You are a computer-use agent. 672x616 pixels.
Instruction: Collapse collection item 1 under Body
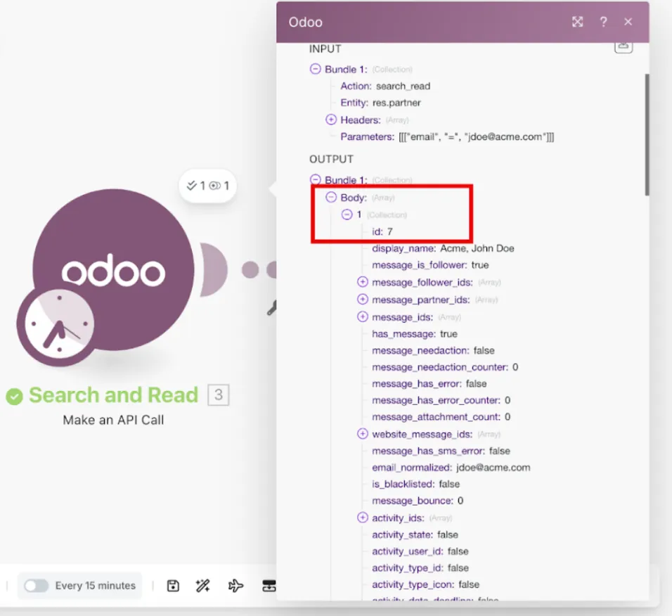[x=347, y=214]
